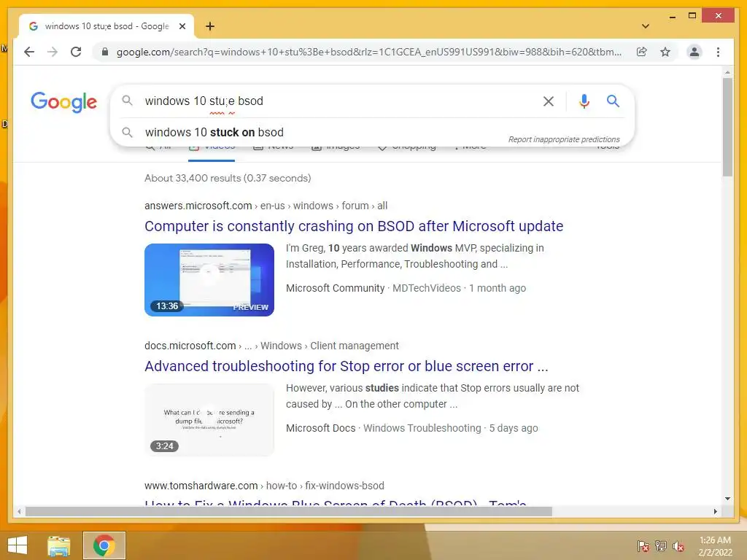Click the Chrome taskbar icon

tap(104, 545)
